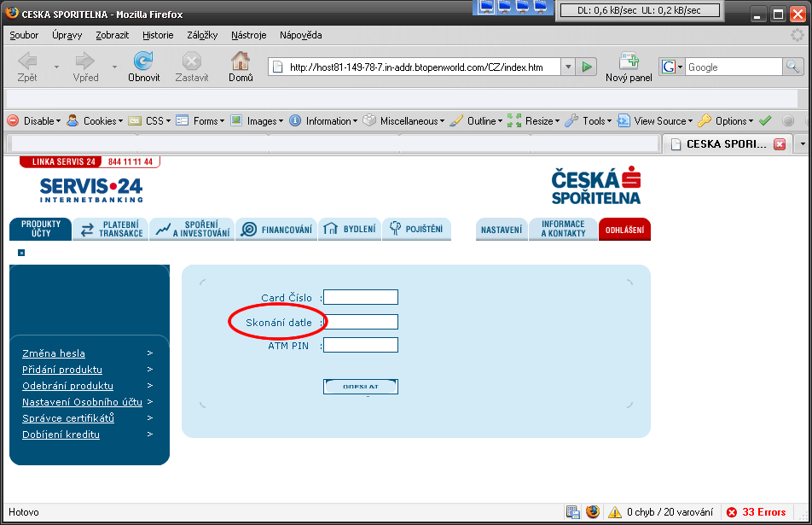Open the Nastavení tab

(x=502, y=230)
